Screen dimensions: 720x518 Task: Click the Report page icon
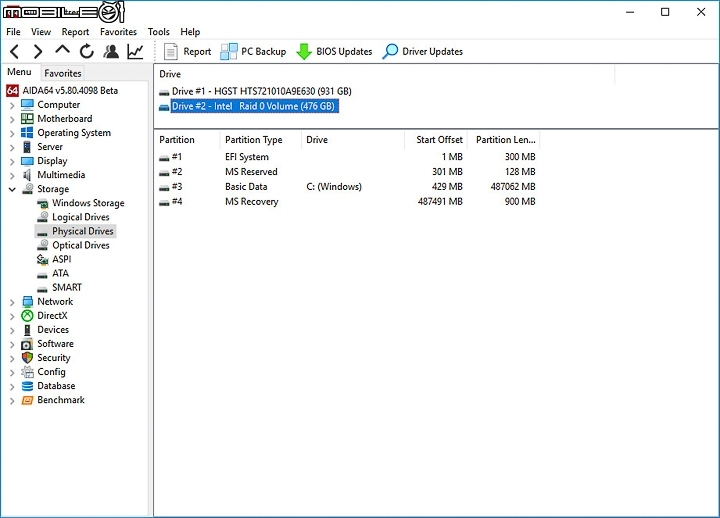click(171, 51)
